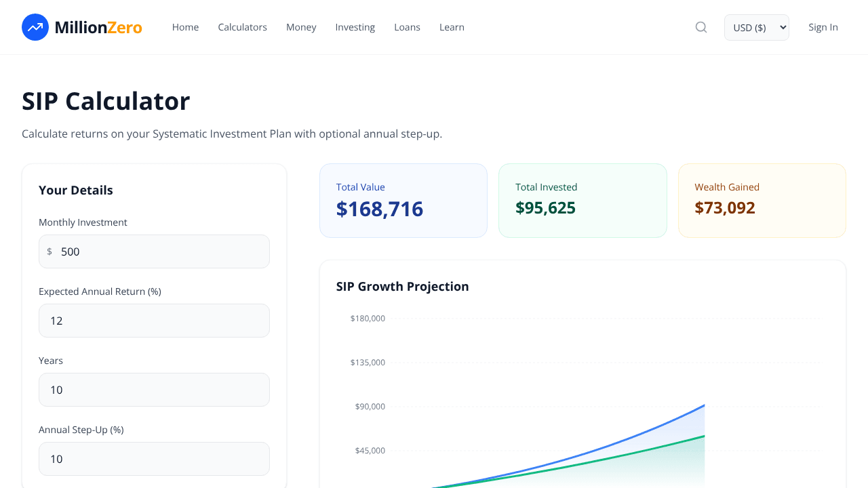868x488 pixels.
Task: Click the Years field label
Action: (x=51, y=361)
